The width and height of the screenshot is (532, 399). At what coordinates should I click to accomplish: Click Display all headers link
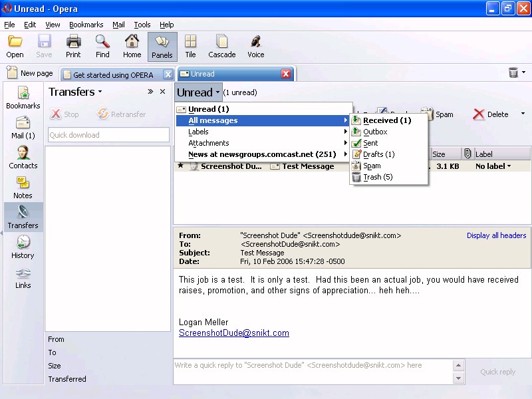pyautogui.click(x=496, y=235)
